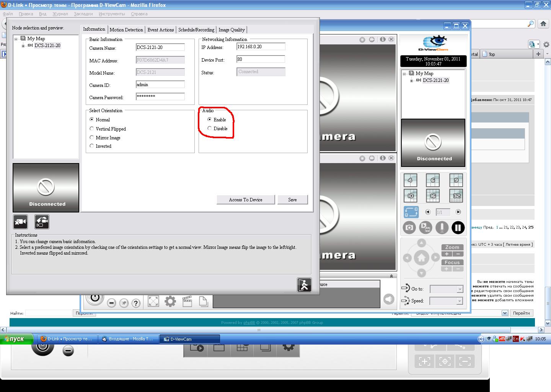Expand DCS-2121-20 in main window tree

(x=411, y=81)
